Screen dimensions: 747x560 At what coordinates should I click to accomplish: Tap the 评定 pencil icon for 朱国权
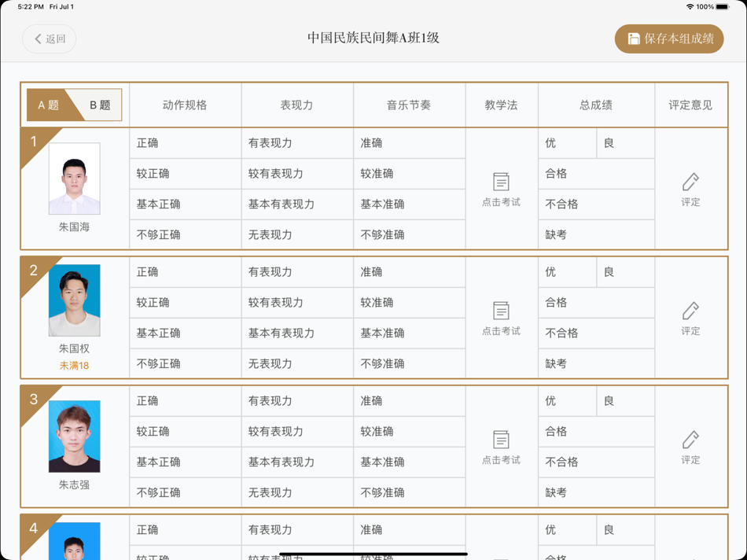point(690,311)
